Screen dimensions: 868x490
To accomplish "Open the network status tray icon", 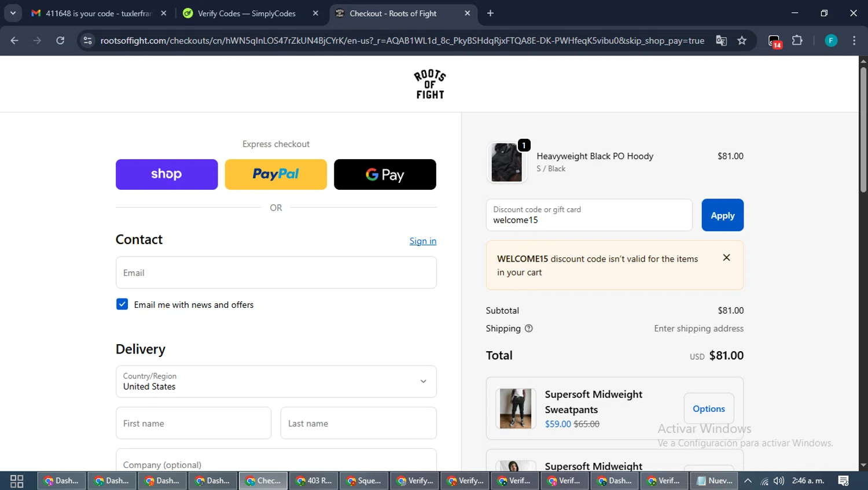I will click(764, 481).
